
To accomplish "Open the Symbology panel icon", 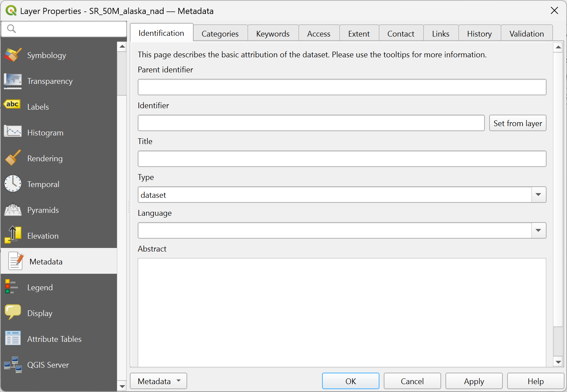I will point(13,55).
